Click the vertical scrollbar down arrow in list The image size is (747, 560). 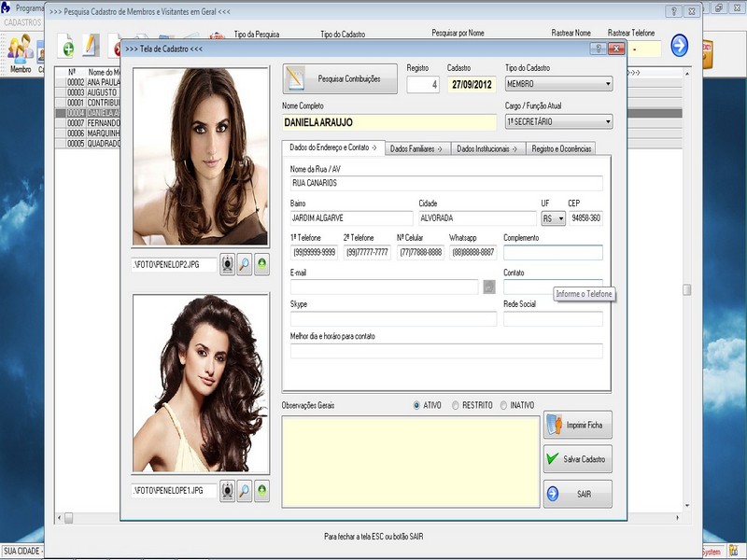687,506
